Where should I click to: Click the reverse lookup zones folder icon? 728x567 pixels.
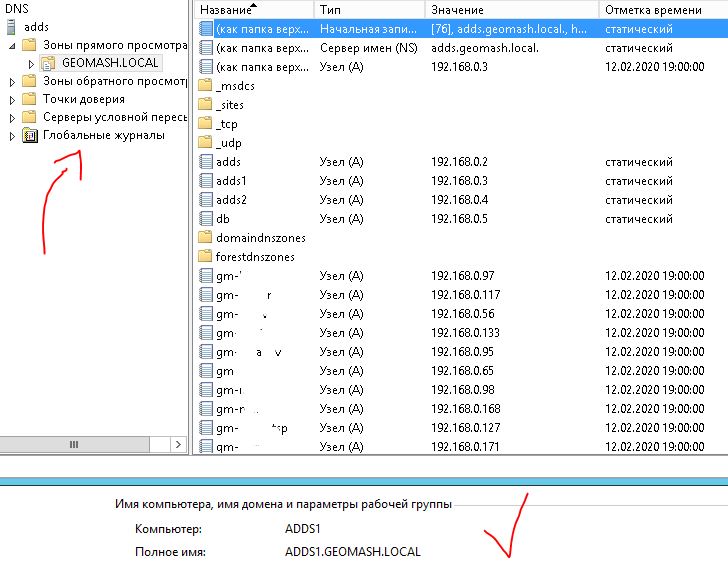pyautogui.click(x=29, y=81)
